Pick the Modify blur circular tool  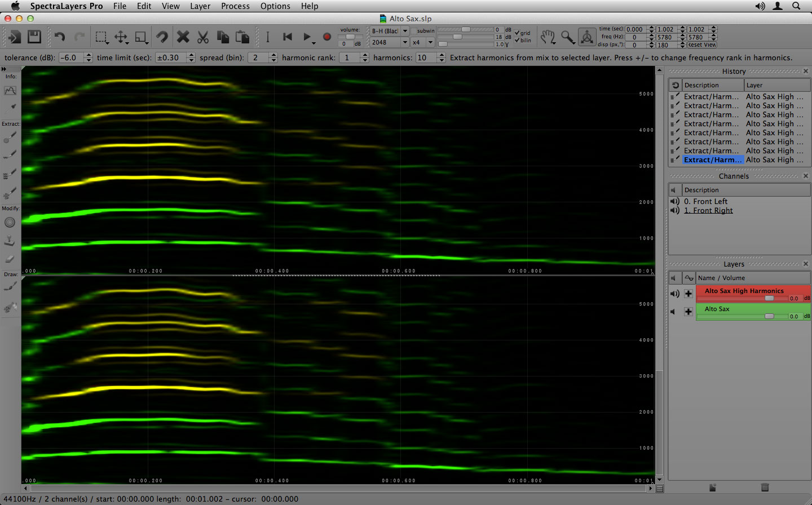point(10,222)
